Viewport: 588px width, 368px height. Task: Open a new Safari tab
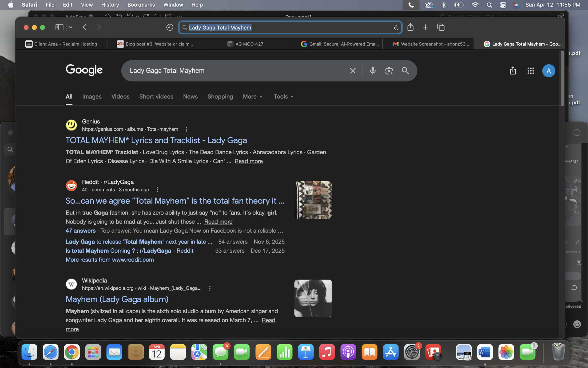click(x=425, y=27)
